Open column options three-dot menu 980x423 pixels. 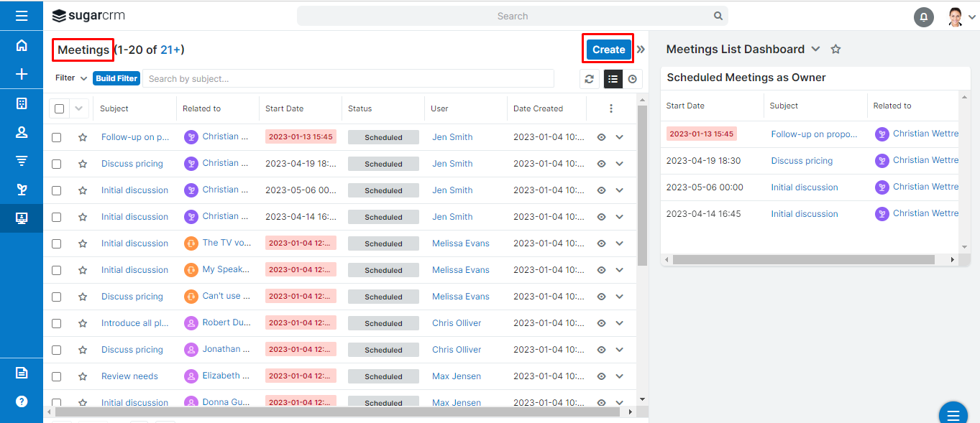tap(611, 108)
